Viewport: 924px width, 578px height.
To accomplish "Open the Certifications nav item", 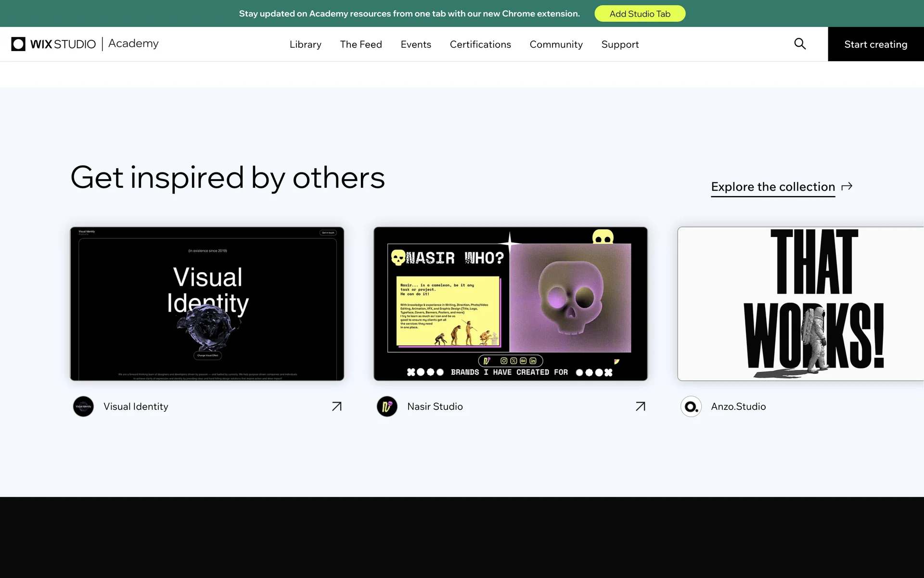I will (480, 44).
